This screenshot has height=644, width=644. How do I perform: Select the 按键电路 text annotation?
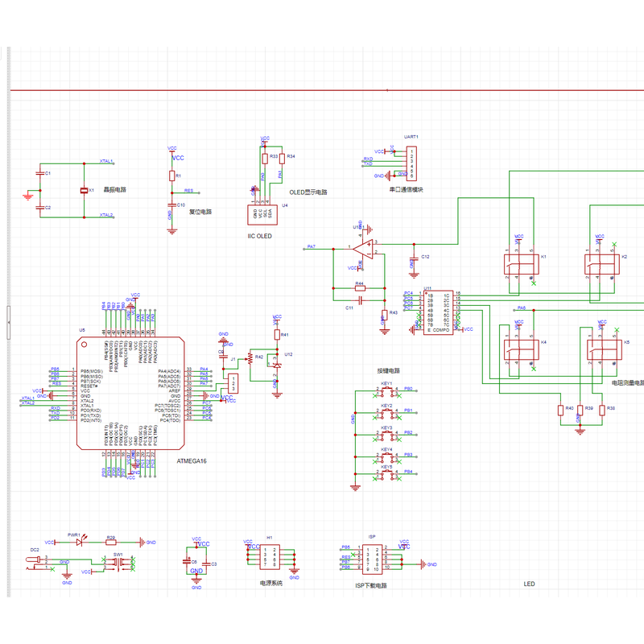[389, 371]
